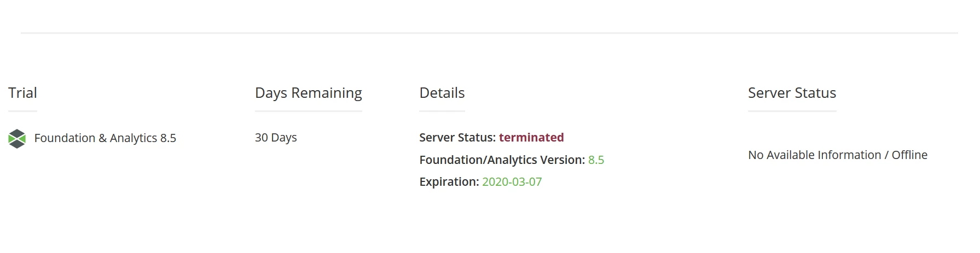Click the Foundation & Analytics product icon
Viewport: 980px width, 253px height.
pos(17,138)
